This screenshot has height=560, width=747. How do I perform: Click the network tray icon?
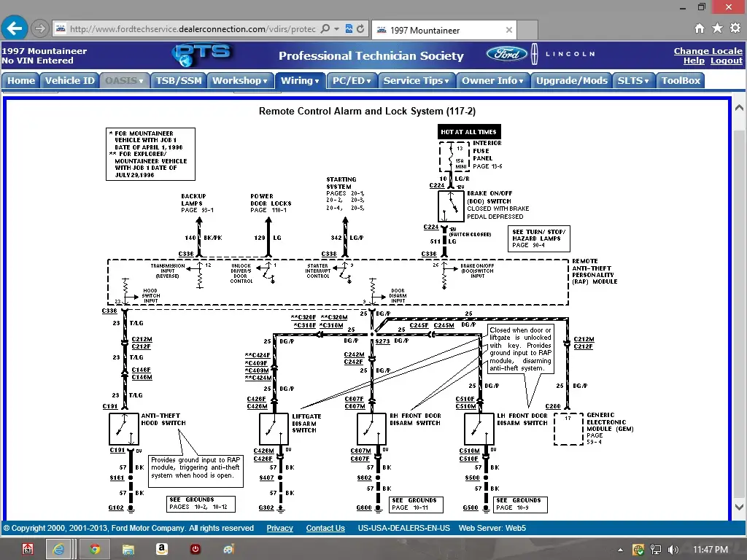656,550
